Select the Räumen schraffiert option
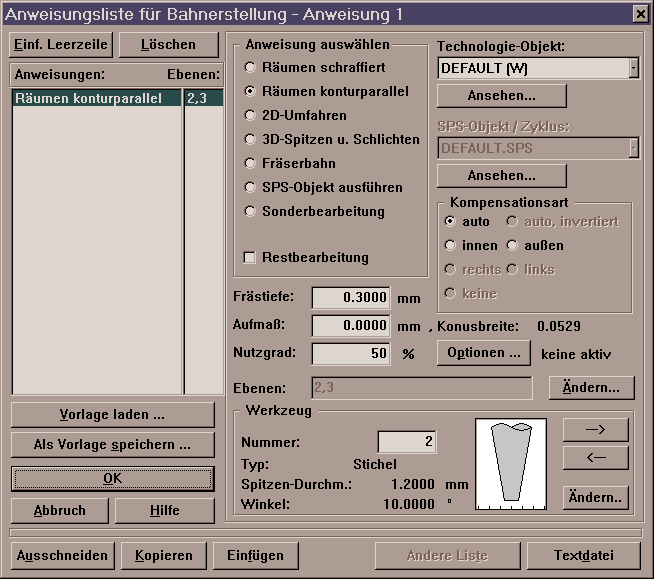The width and height of the screenshot is (654, 579). [251, 67]
